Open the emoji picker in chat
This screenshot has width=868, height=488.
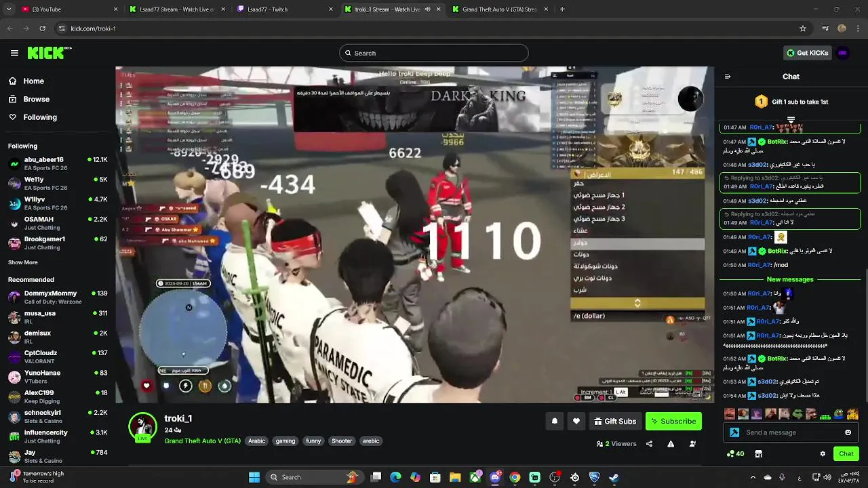click(848, 432)
